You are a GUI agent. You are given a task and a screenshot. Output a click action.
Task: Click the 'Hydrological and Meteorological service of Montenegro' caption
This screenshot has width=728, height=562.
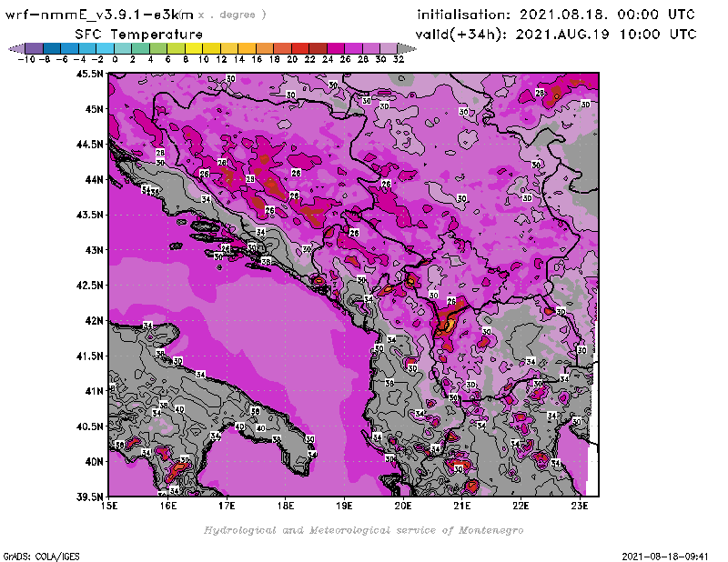coord(363,530)
